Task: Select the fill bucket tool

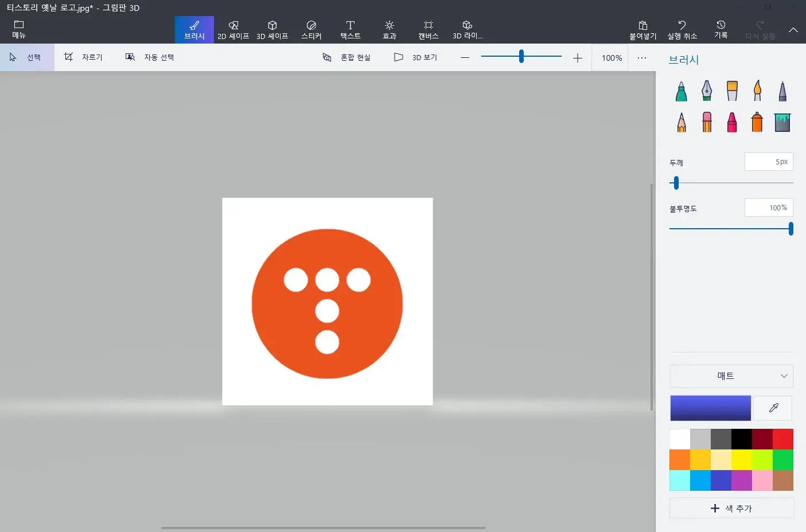Action: (x=782, y=122)
